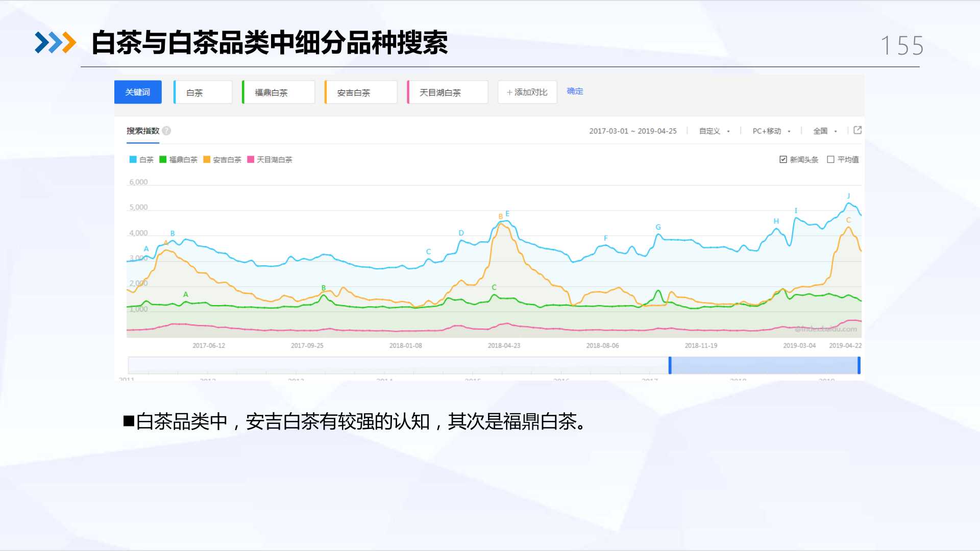This screenshot has height=551, width=980.
Task: Click blue news marker E
Action: coord(507,214)
